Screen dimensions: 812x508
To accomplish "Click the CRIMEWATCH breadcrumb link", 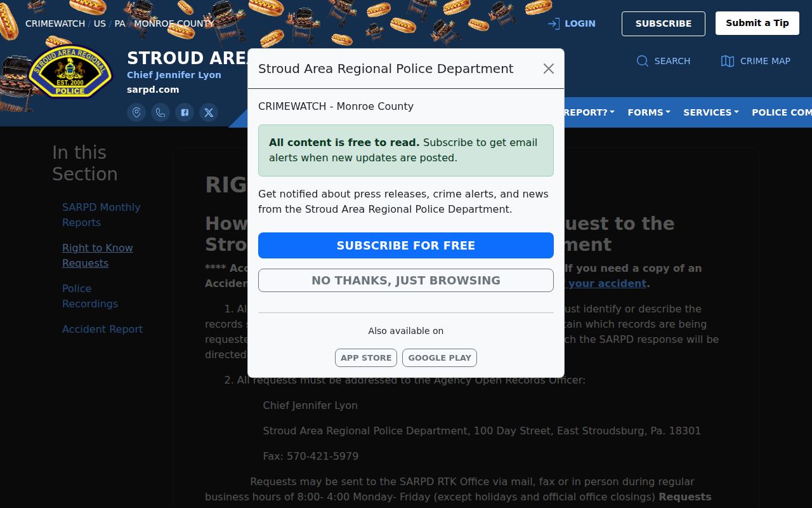I will click(x=55, y=23).
